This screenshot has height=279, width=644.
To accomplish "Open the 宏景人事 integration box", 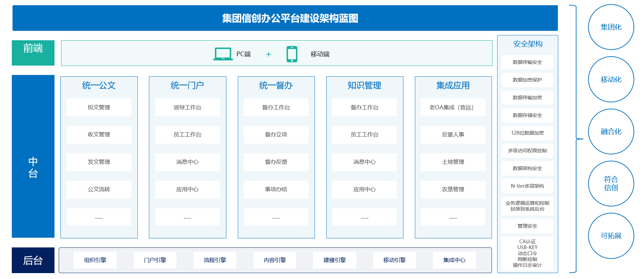I will click(453, 135).
